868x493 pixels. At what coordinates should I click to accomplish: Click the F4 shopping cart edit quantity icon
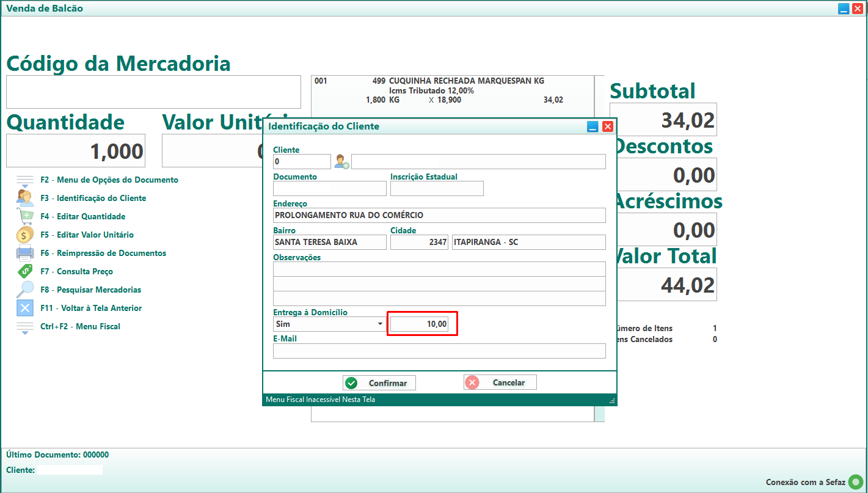coord(25,216)
